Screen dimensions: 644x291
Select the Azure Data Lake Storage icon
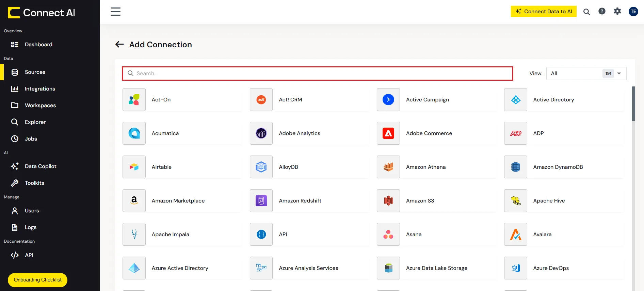click(x=388, y=268)
